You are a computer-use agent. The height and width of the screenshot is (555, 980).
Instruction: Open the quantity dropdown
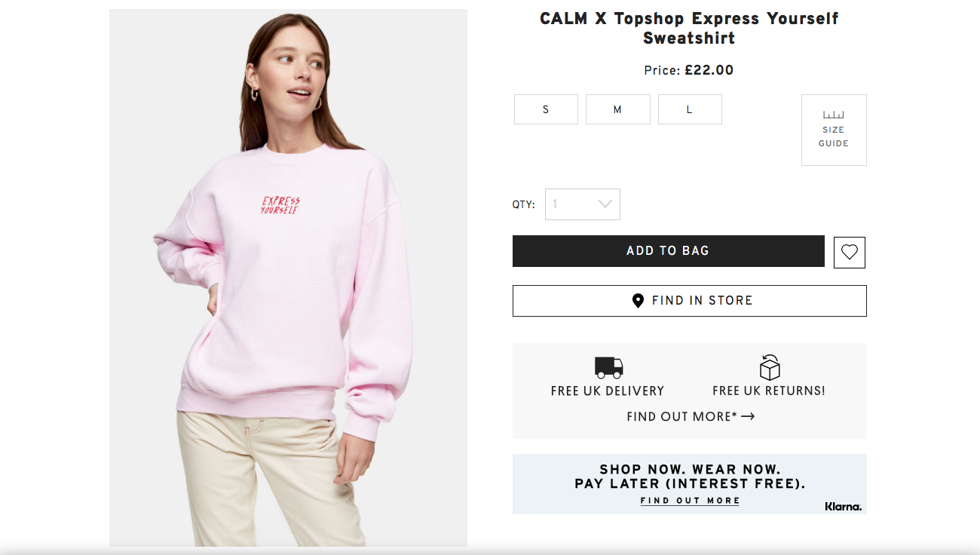pos(583,204)
